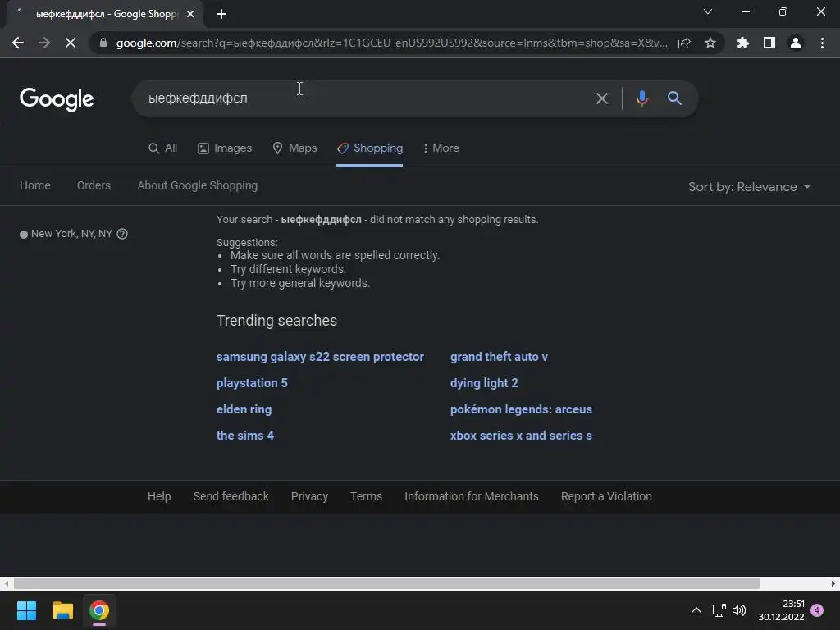Open the network status icon
The width and height of the screenshot is (840, 630).
coord(719,610)
